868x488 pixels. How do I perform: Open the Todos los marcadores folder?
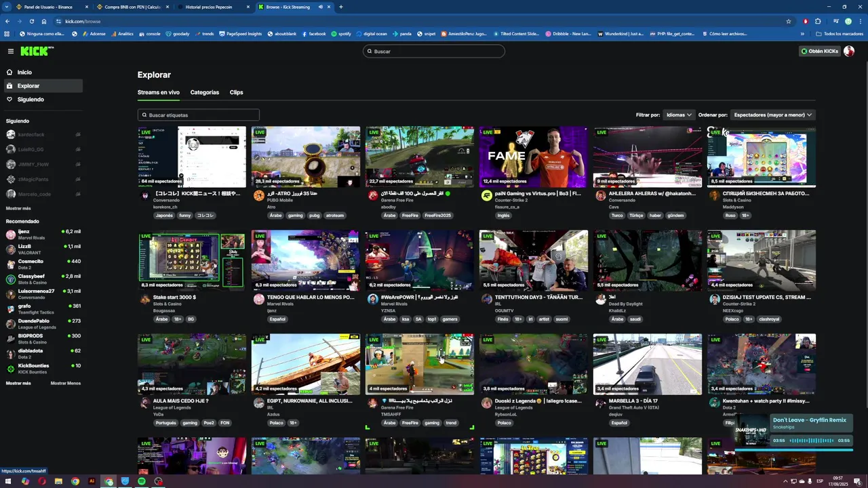[x=840, y=33]
